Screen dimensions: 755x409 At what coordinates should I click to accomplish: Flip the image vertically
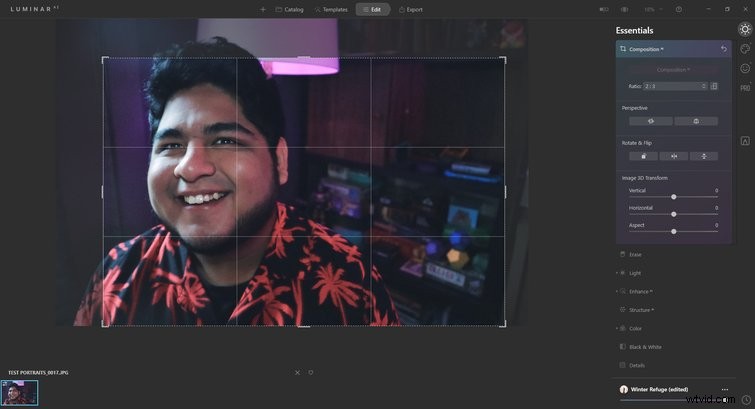[x=704, y=156]
